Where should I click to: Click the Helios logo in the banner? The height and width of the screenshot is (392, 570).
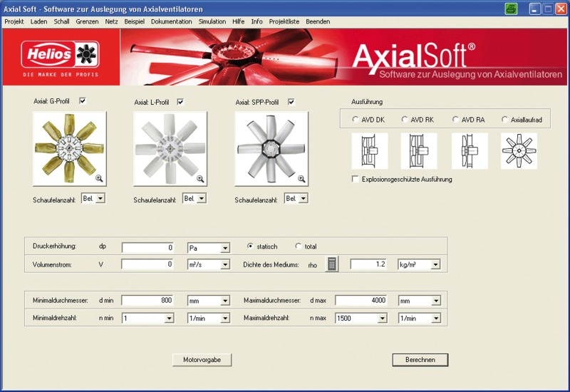[61, 55]
